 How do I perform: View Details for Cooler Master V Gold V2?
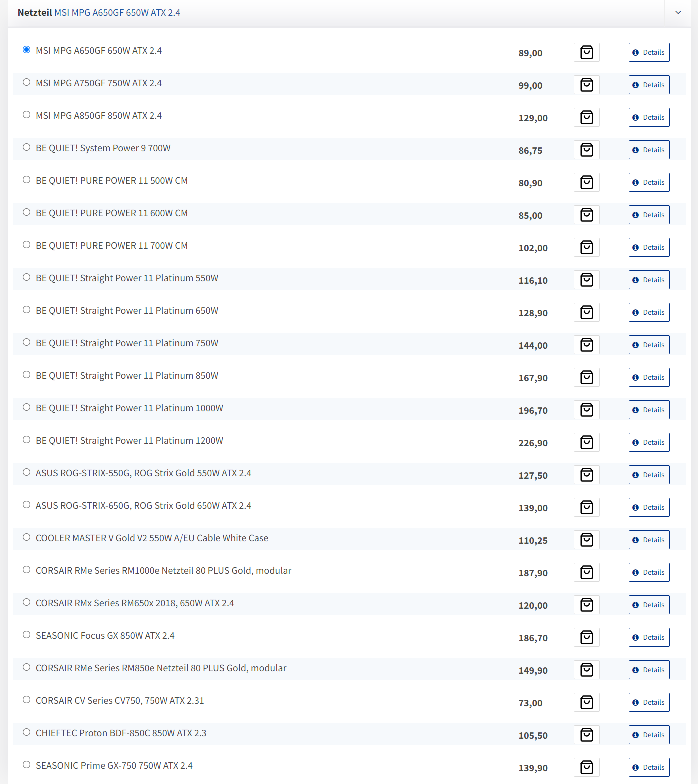pos(649,540)
